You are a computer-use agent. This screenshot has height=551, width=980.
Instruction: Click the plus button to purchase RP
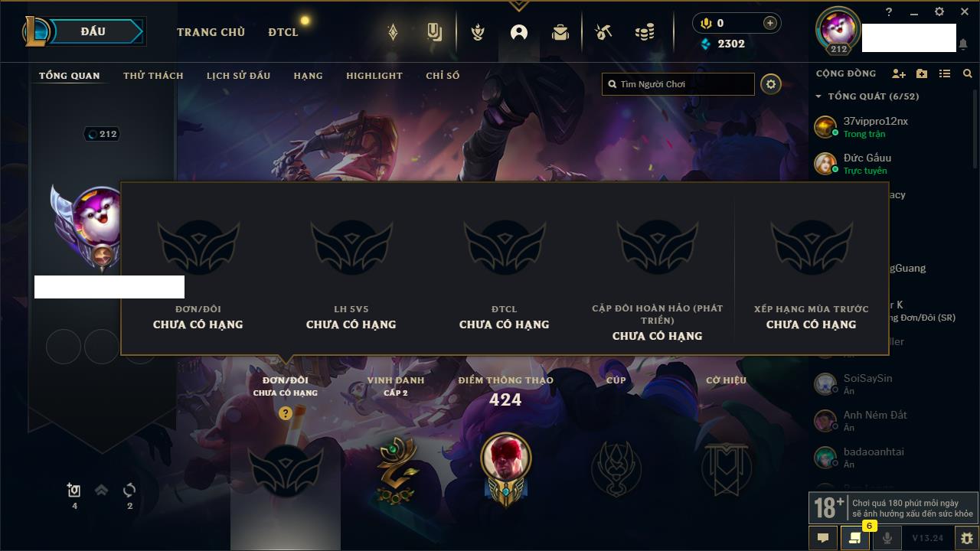pyautogui.click(x=770, y=23)
